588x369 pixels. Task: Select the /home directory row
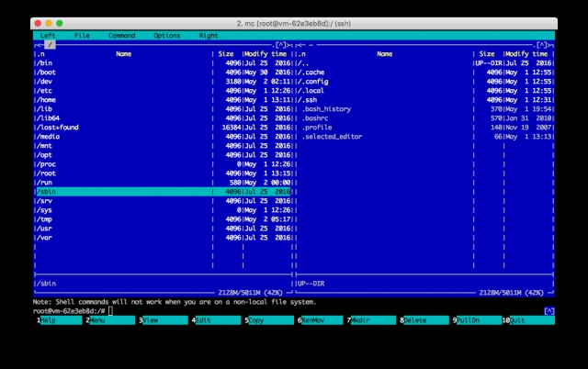pyautogui.click(x=164, y=100)
